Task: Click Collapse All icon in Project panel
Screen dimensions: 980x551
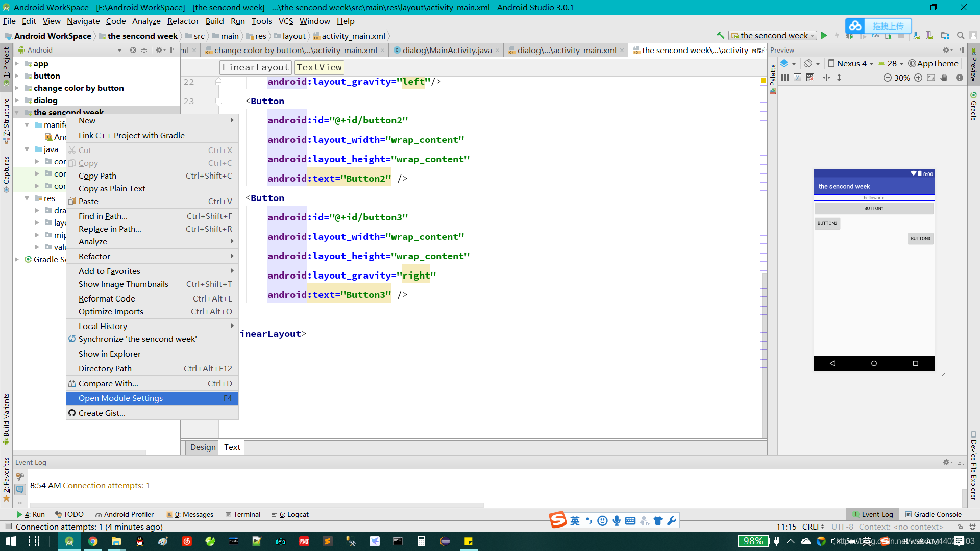Action: coord(144,50)
